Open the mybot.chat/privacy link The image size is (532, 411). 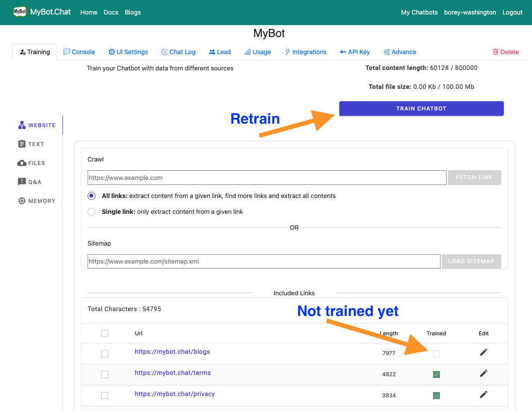tap(175, 394)
